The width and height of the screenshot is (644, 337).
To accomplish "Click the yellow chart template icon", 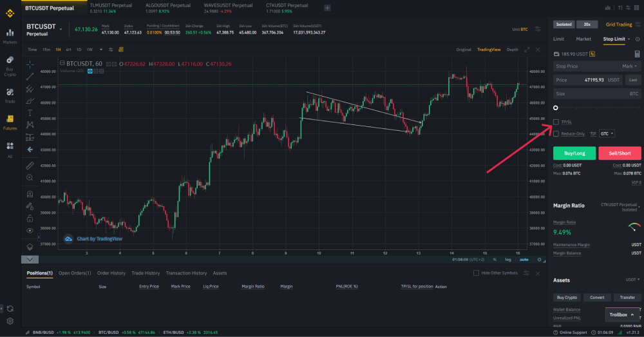I will [121, 50].
